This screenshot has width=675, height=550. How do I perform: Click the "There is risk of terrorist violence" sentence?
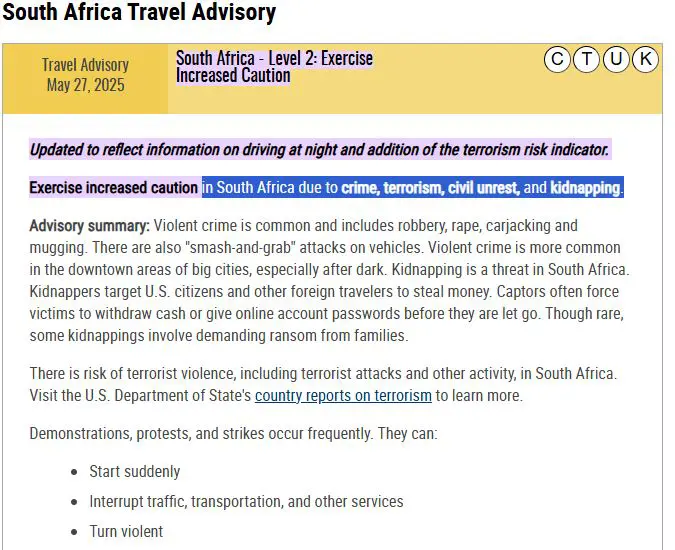click(323, 374)
